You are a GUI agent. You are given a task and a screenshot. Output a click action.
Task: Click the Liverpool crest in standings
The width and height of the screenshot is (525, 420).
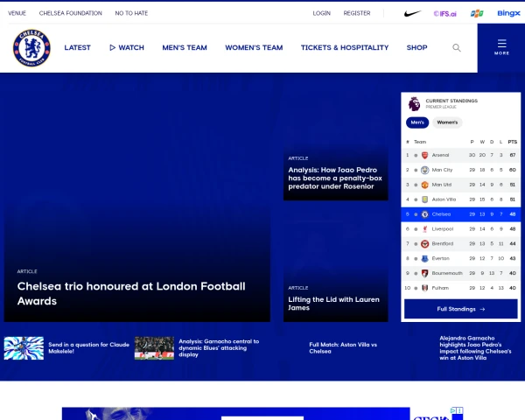pyautogui.click(x=425, y=229)
